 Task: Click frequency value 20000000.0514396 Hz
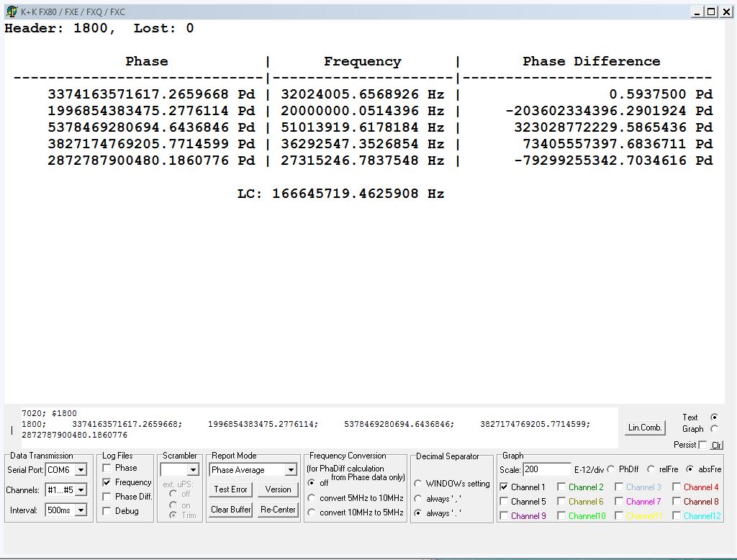click(x=363, y=111)
